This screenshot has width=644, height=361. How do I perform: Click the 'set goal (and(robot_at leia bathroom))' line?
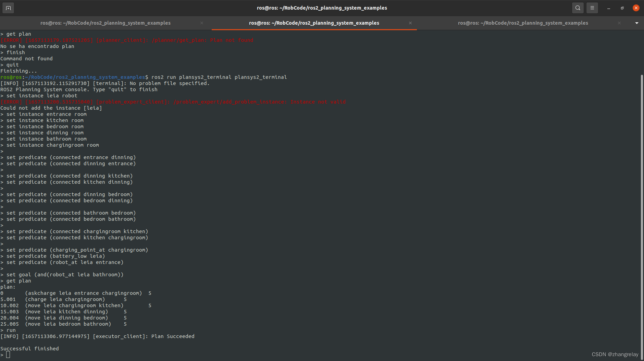click(64, 274)
